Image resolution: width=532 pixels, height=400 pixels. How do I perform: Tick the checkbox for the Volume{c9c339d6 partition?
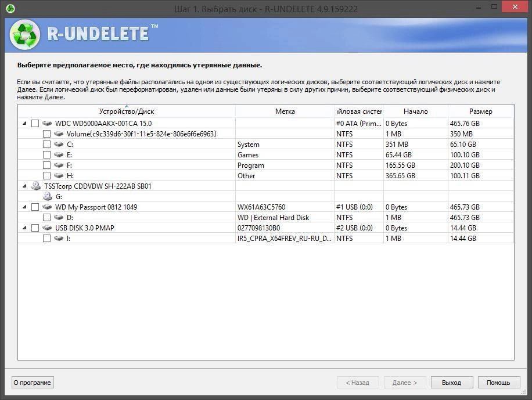(46, 134)
